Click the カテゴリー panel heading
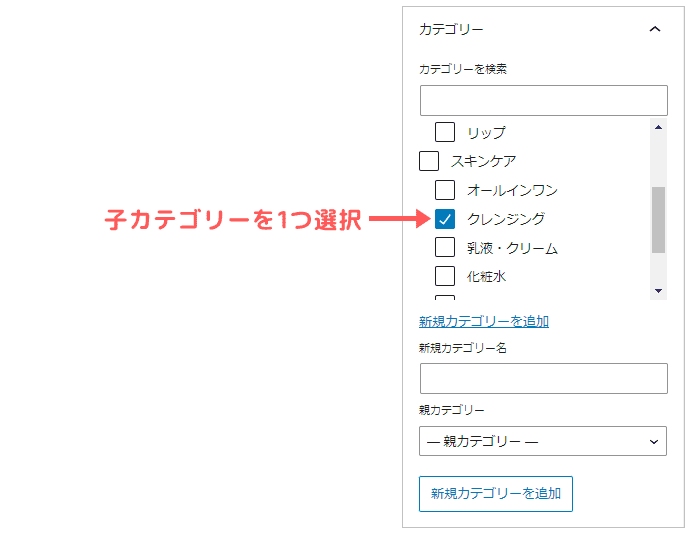The image size is (694, 535). click(451, 30)
